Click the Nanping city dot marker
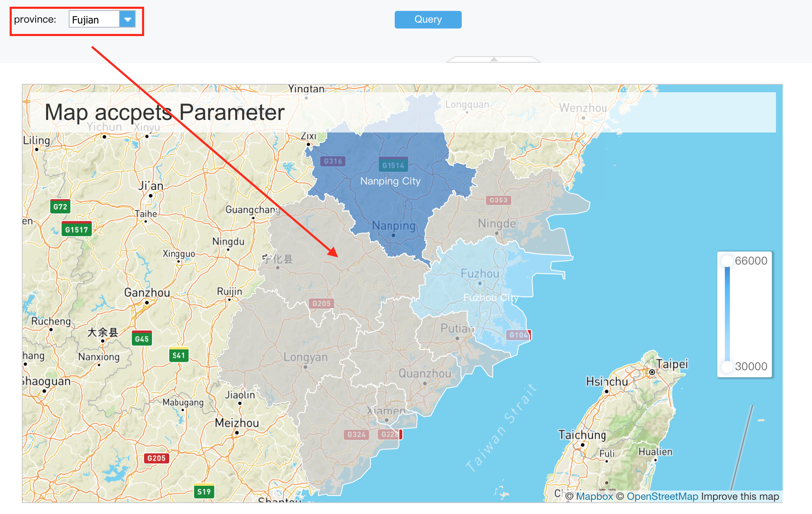 pyautogui.click(x=393, y=235)
